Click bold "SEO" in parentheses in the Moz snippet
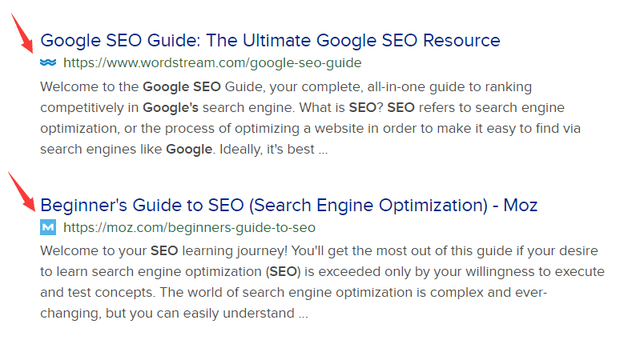The image size is (644, 344). (x=284, y=272)
